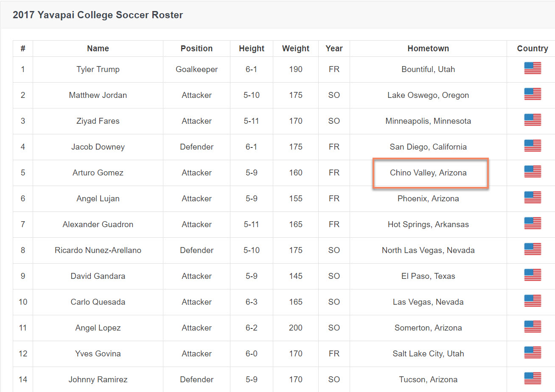Click the Name column header

(x=98, y=49)
